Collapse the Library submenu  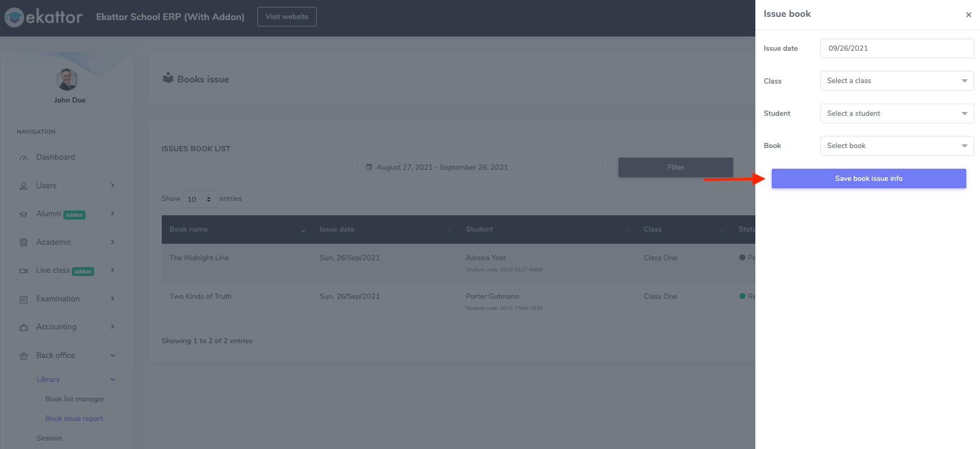pyautogui.click(x=113, y=379)
